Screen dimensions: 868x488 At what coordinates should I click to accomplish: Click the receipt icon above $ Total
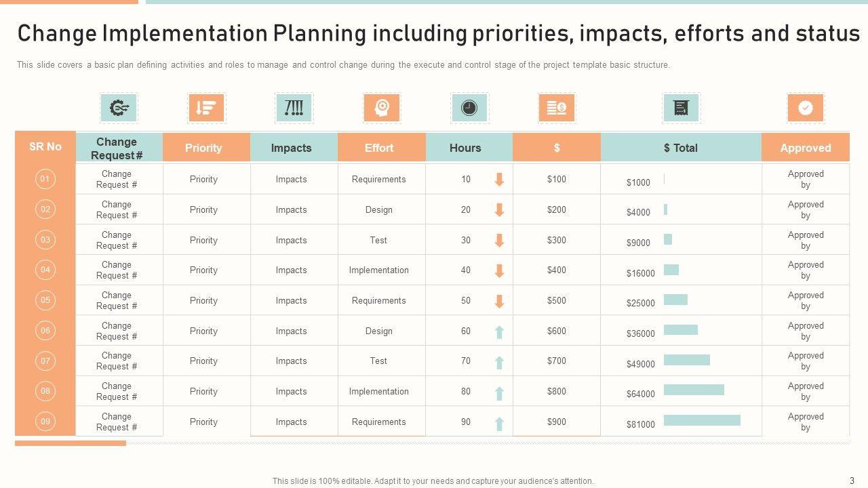[x=681, y=108]
